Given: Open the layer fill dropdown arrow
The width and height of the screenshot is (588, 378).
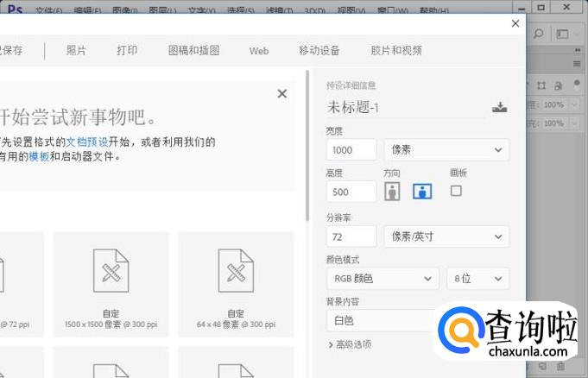Looking at the screenshot, I should coord(575,123).
